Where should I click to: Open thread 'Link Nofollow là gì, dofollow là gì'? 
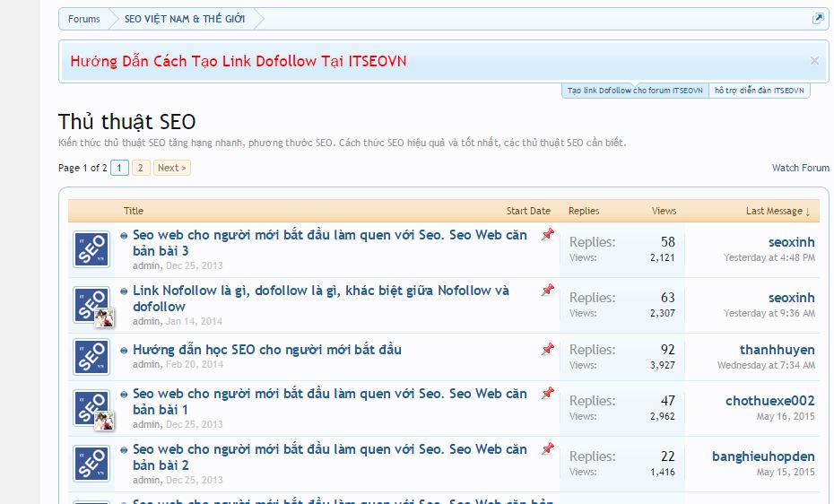[321, 299]
